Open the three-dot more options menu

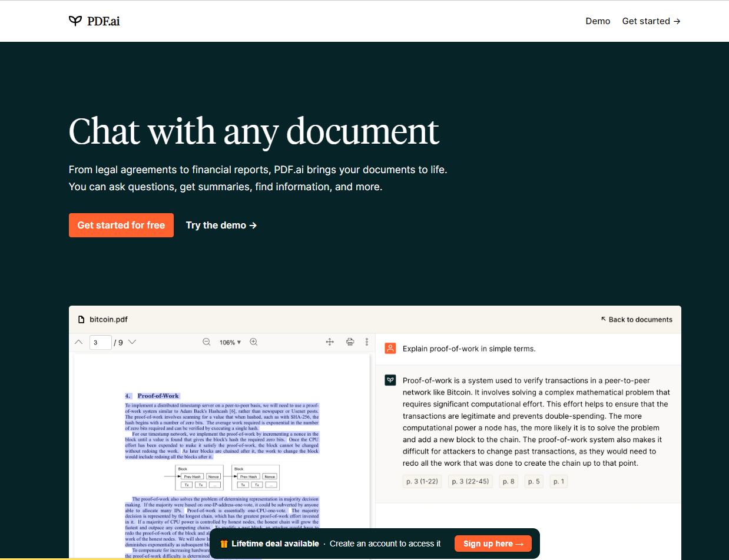pyautogui.click(x=367, y=342)
